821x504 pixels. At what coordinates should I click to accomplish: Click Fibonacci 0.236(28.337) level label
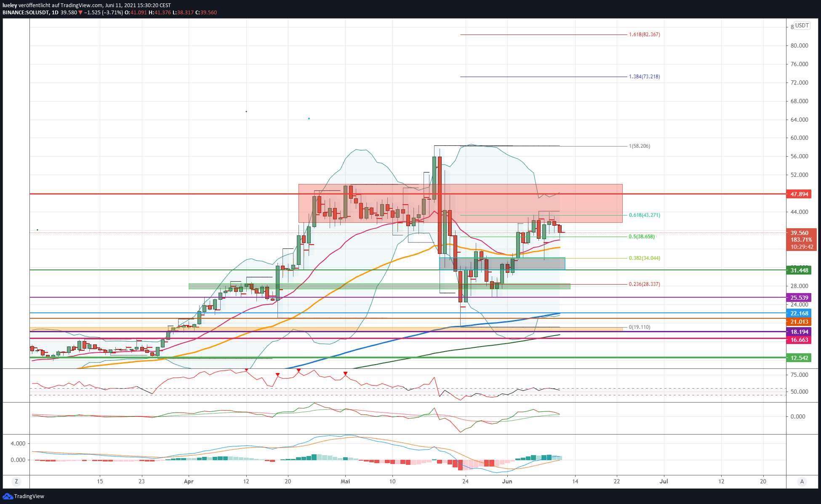click(x=644, y=284)
